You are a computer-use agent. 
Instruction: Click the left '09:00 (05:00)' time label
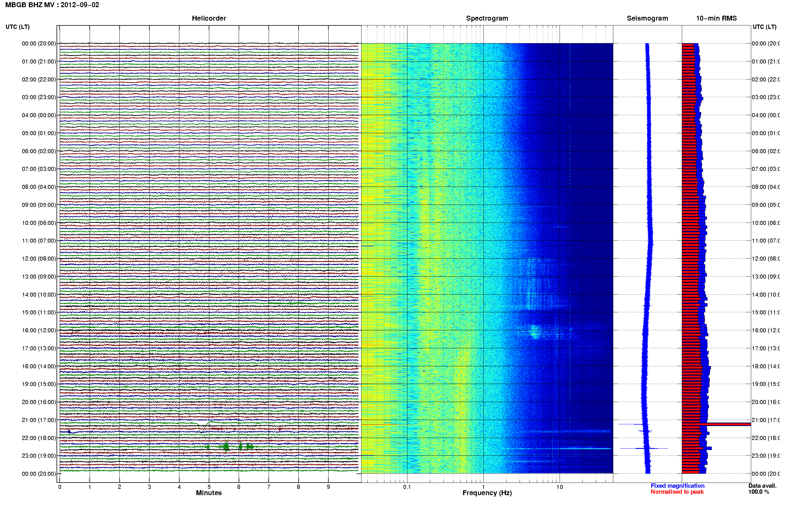tap(39, 205)
